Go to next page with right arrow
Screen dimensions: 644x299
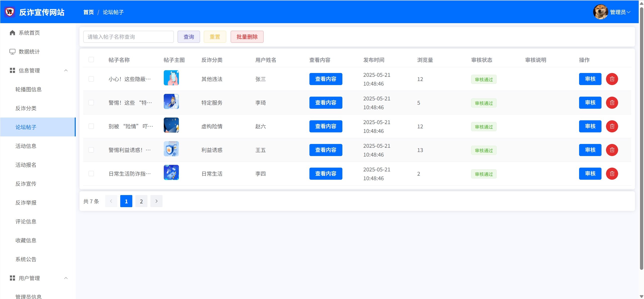pos(156,201)
